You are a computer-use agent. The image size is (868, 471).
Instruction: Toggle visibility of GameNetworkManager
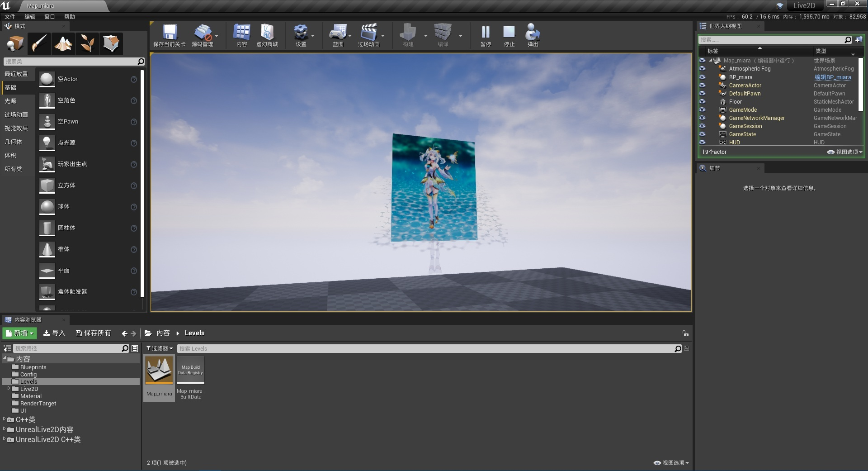[702, 118]
